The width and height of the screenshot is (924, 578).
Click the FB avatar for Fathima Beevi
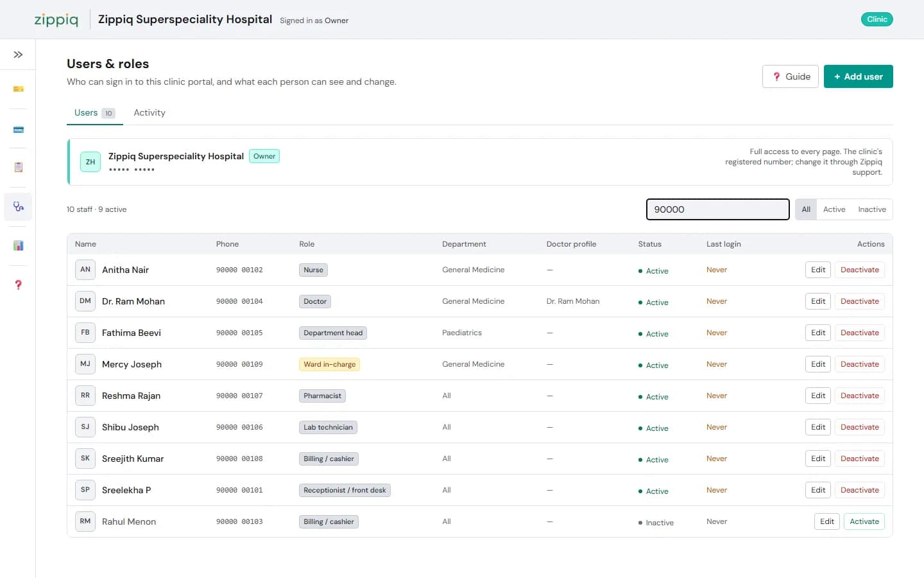pos(85,333)
